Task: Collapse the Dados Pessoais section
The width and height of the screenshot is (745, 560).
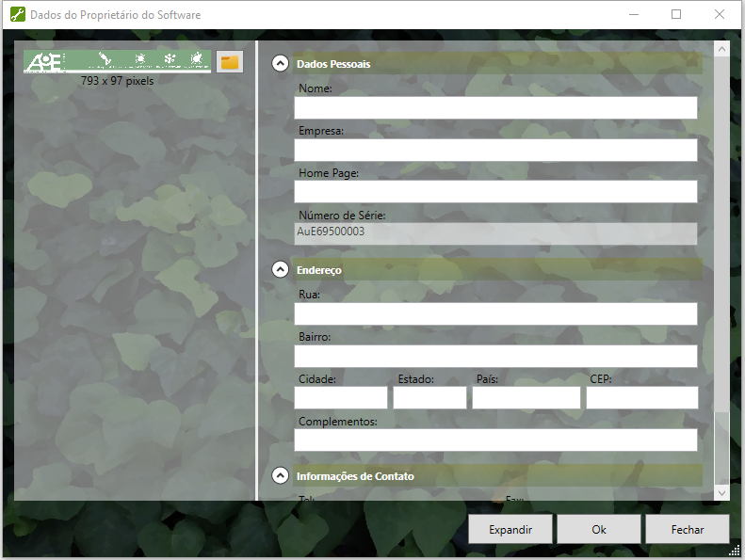Action: click(x=280, y=64)
